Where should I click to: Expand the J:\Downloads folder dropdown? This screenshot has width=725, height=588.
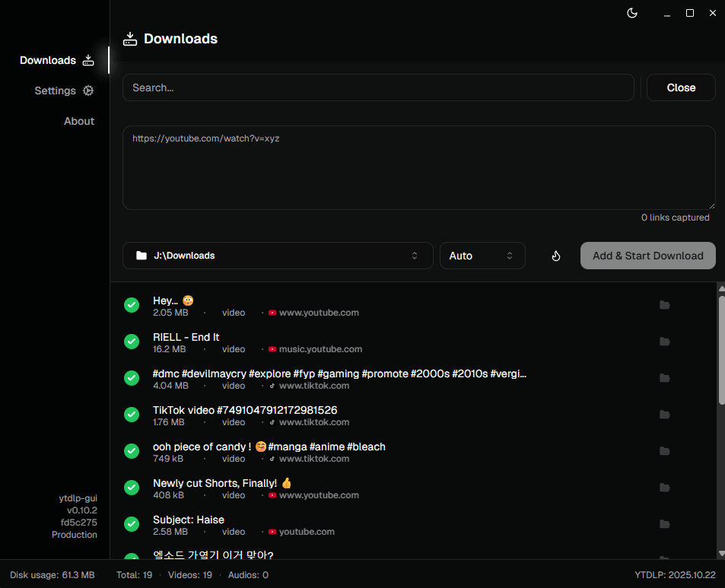click(278, 256)
